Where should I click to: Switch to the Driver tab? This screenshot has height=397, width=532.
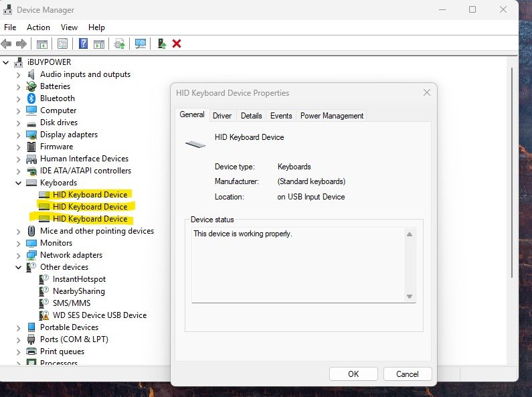click(222, 116)
